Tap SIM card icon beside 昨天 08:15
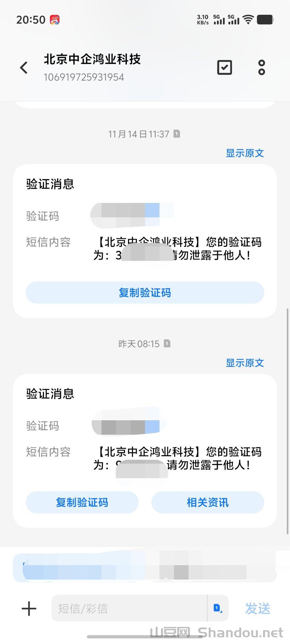Screen dimensions: 290x644 click(167, 343)
